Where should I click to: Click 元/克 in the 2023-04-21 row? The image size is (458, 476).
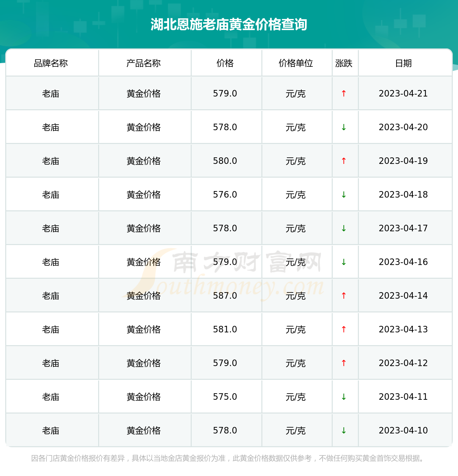tap(296, 94)
